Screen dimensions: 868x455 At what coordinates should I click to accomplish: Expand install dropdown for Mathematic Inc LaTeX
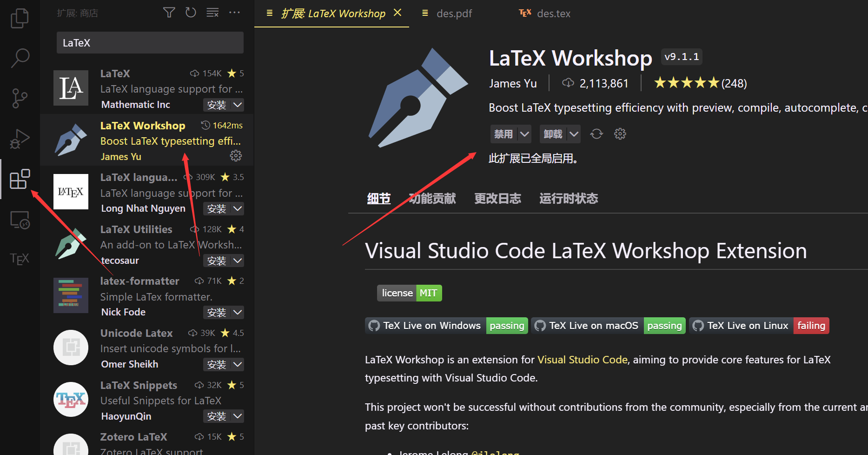click(238, 105)
